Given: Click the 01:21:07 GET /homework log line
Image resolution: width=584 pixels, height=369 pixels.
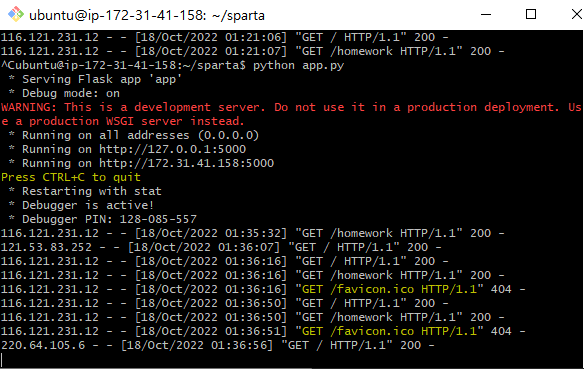Looking at the screenshot, I should click(x=253, y=51).
